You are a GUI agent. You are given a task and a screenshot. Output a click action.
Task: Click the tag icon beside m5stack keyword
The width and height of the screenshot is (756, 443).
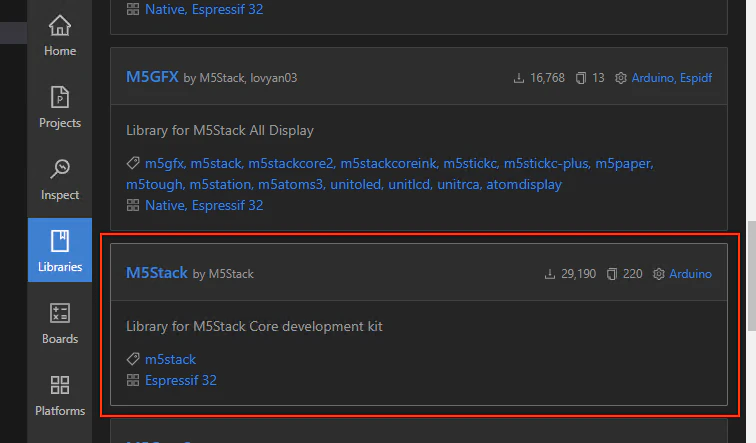pos(133,359)
